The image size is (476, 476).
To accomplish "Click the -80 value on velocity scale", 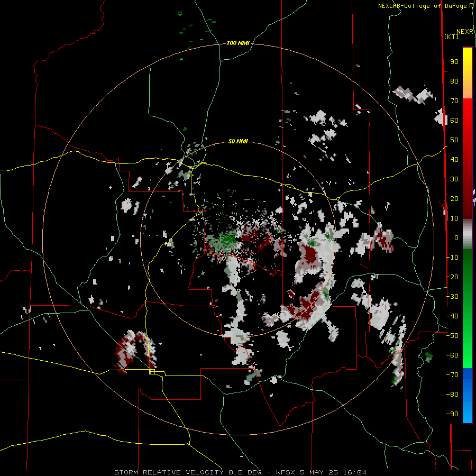I will [452, 395].
